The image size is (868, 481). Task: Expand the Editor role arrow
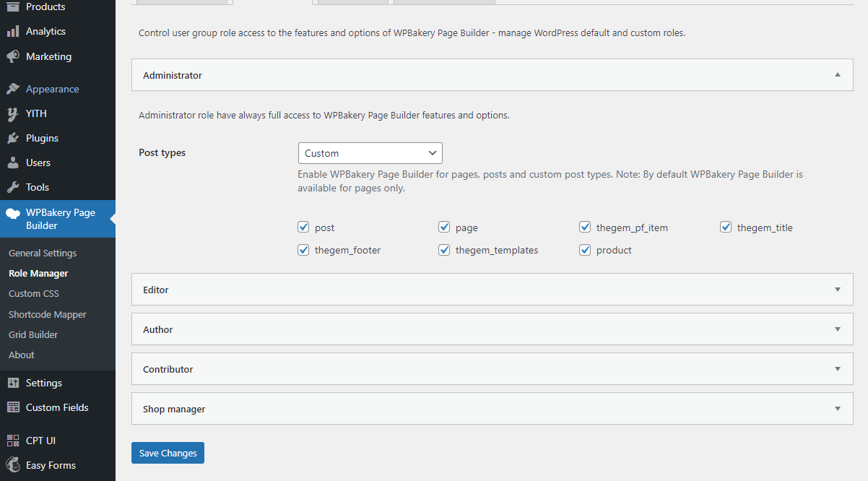pos(838,290)
